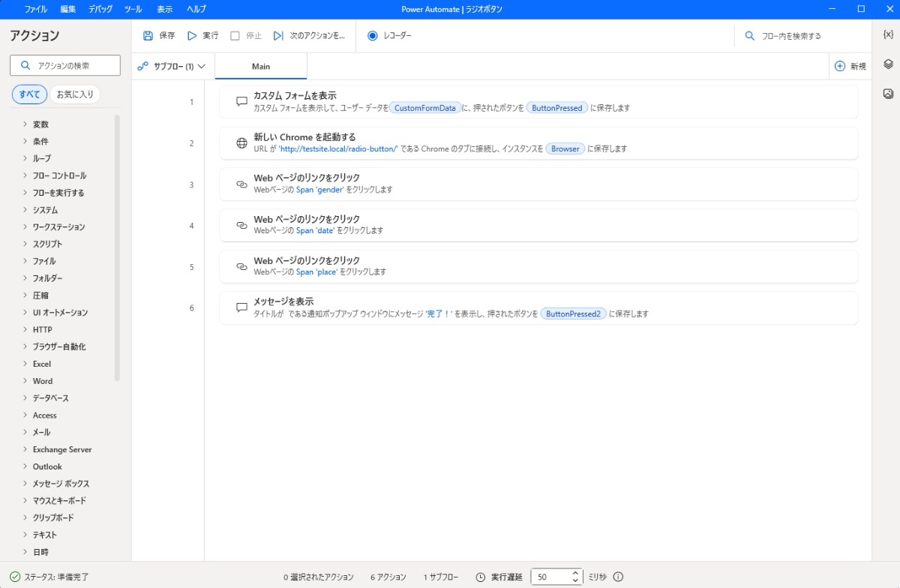Click the custom form action message icon
This screenshot has width=900, height=588.
click(241, 101)
